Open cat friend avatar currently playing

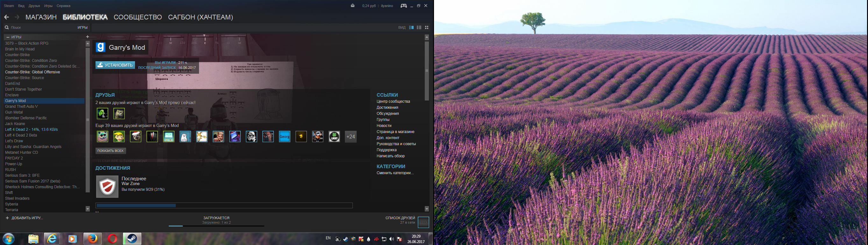tap(119, 113)
